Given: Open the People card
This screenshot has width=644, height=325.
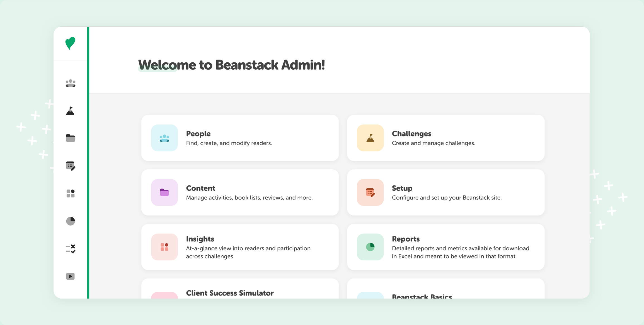Looking at the screenshot, I should pyautogui.click(x=240, y=138).
